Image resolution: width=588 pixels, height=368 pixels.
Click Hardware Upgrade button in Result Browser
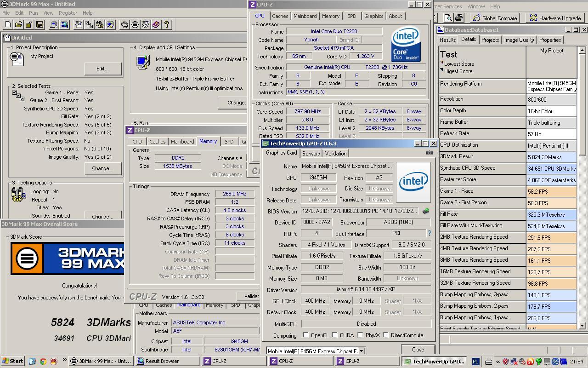(555, 18)
